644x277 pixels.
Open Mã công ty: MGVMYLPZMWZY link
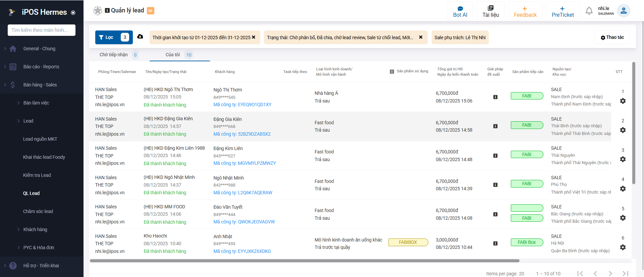click(x=245, y=163)
